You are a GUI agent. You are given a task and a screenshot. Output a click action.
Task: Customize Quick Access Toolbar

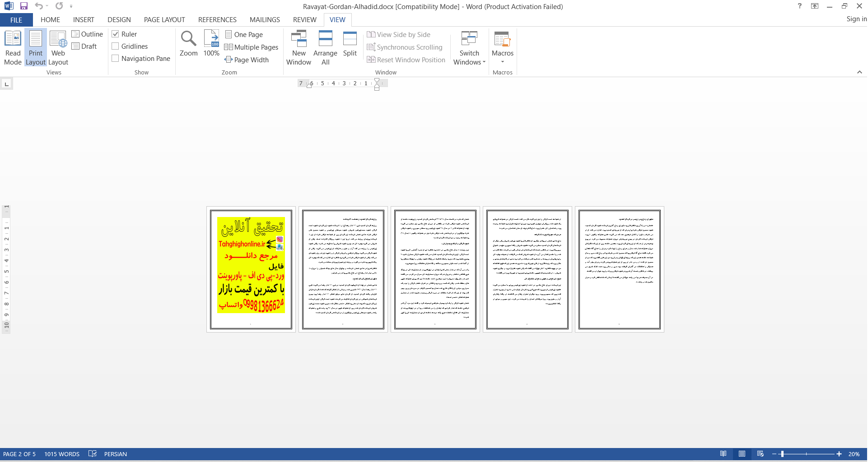click(x=71, y=6)
